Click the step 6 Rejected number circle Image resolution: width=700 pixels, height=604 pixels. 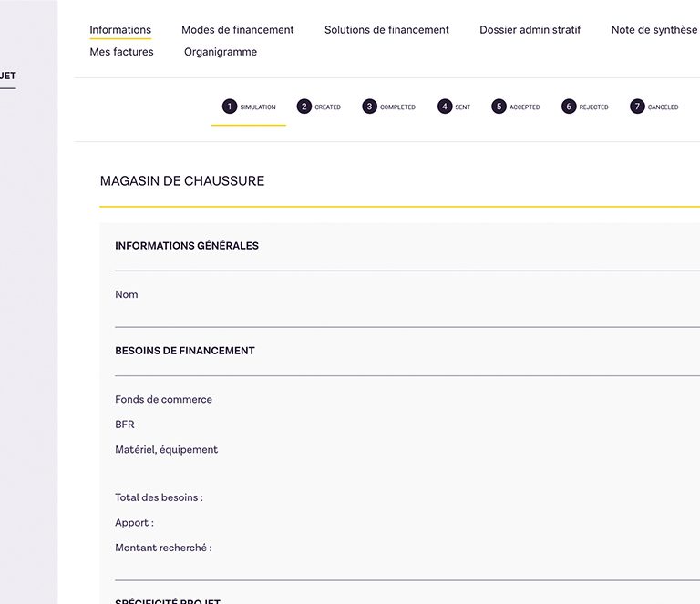569,107
